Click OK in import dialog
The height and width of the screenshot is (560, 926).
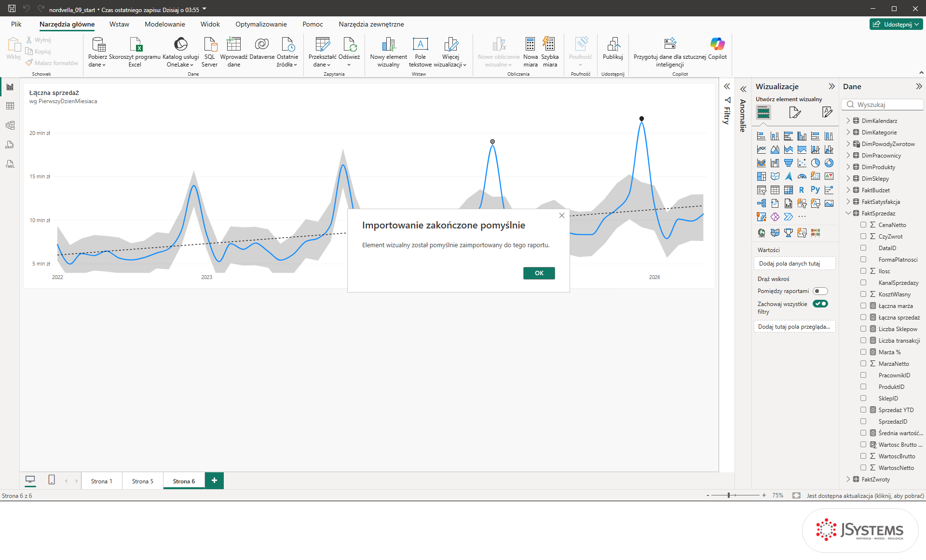(x=539, y=273)
